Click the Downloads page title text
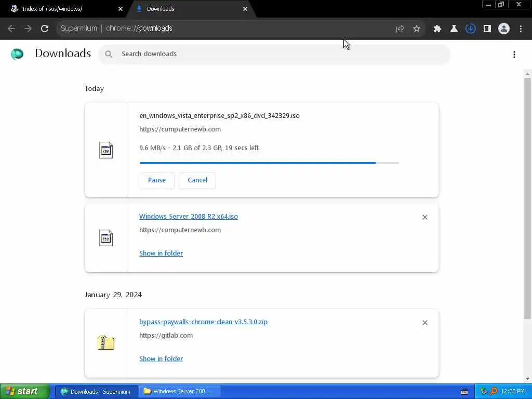This screenshot has height=399, width=532. pos(63,54)
